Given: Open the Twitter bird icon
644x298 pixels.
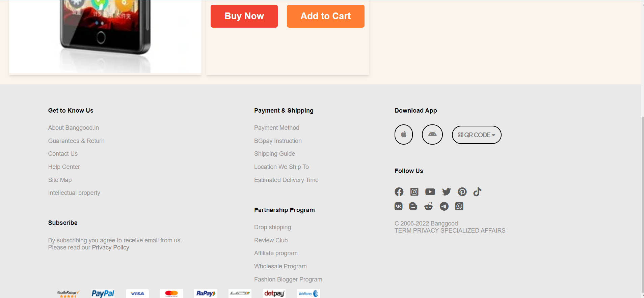Looking at the screenshot, I should pos(447,192).
